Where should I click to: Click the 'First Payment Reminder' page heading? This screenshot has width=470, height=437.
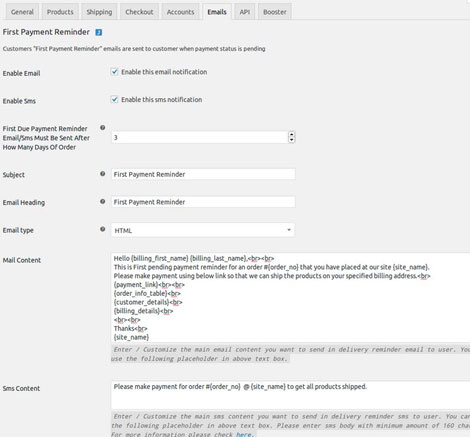click(46, 32)
